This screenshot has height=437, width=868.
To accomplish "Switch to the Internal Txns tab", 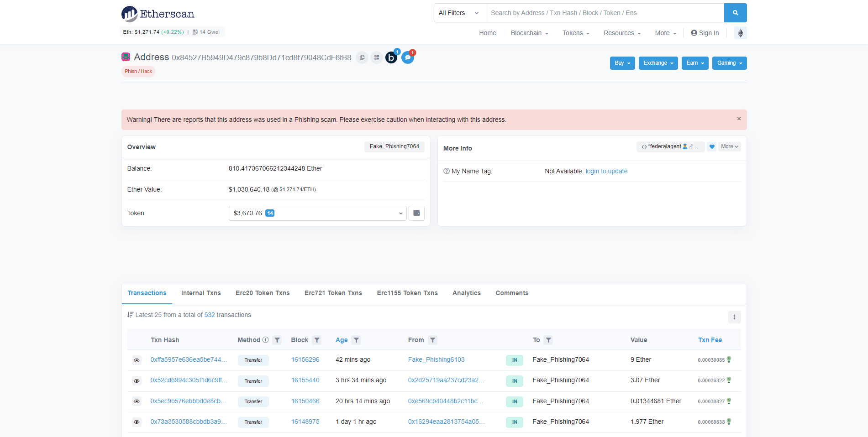I will point(201,293).
